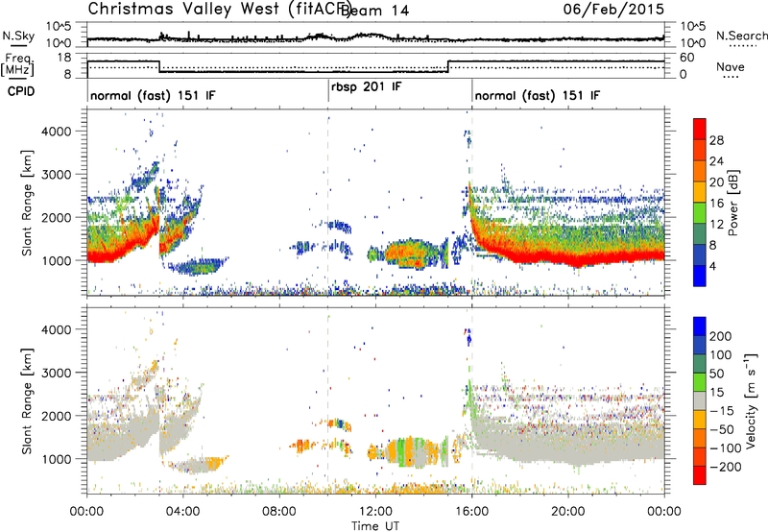Click the '1000' tick in the Velocity panel
The height and width of the screenshot is (532, 768).
56,459
